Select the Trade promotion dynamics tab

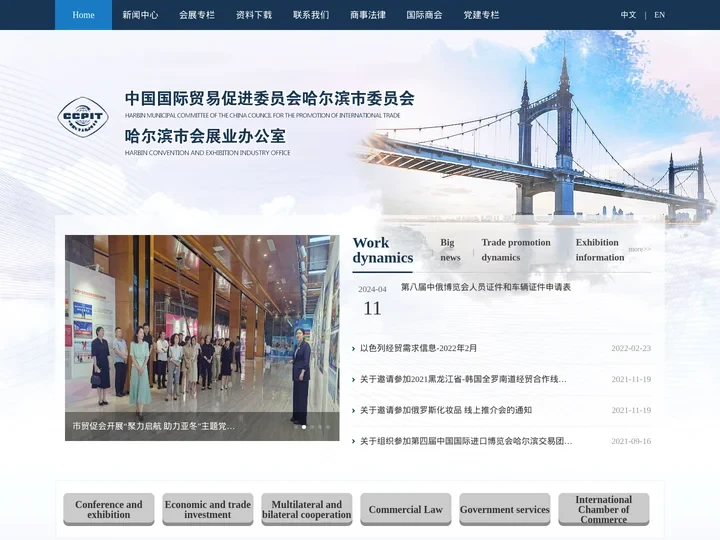pos(516,250)
